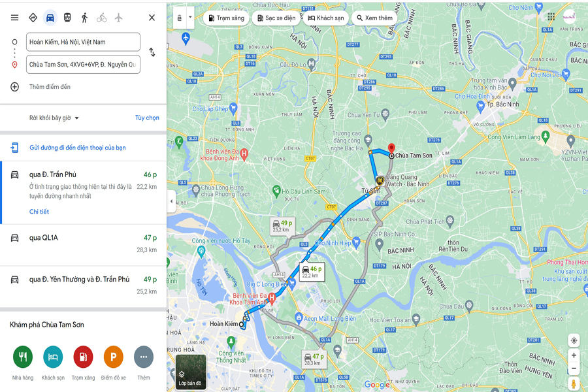Switch to public transit mode icon
The width and height of the screenshot is (588, 392).
[x=67, y=18]
